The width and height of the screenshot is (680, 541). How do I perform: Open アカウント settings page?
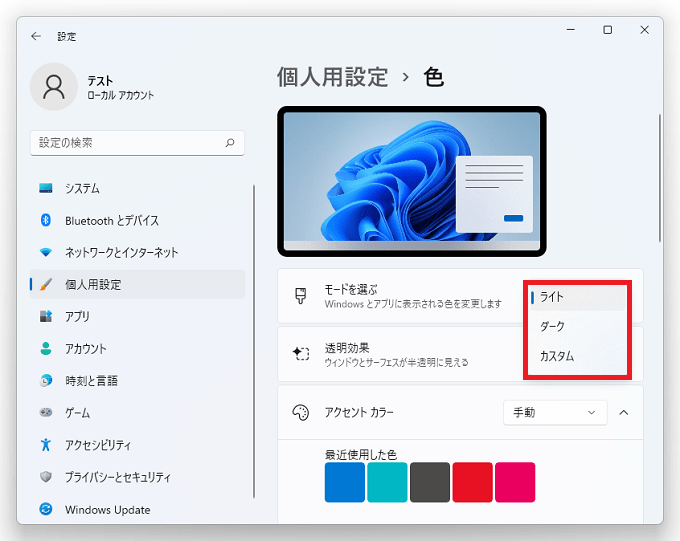[137, 348]
